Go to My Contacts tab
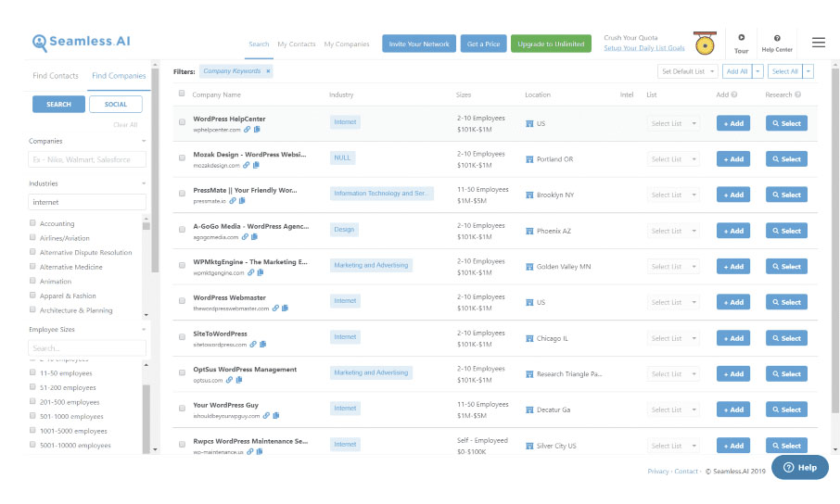Viewport: 840px width, 504px height. (x=297, y=44)
